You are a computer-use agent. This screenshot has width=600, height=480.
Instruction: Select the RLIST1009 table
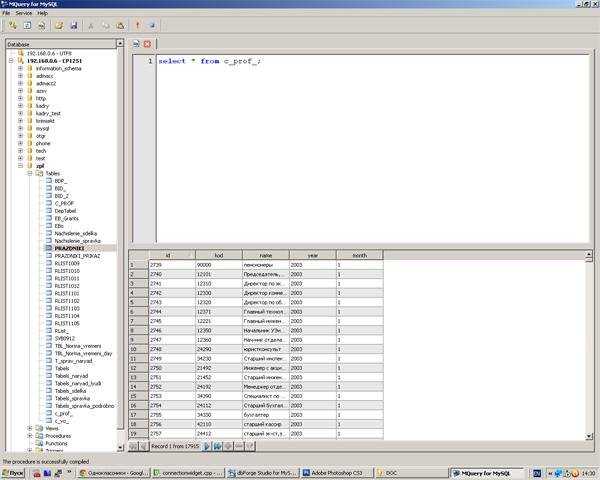[x=67, y=263]
